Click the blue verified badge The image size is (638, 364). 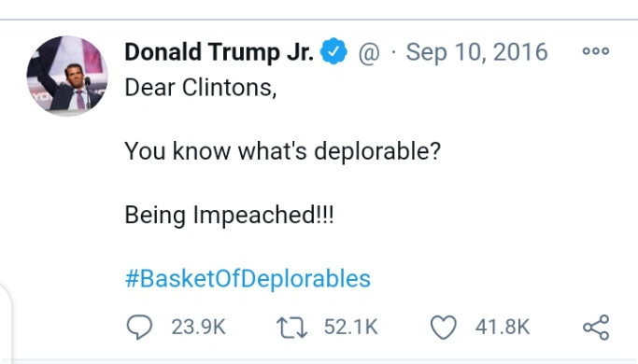[333, 51]
